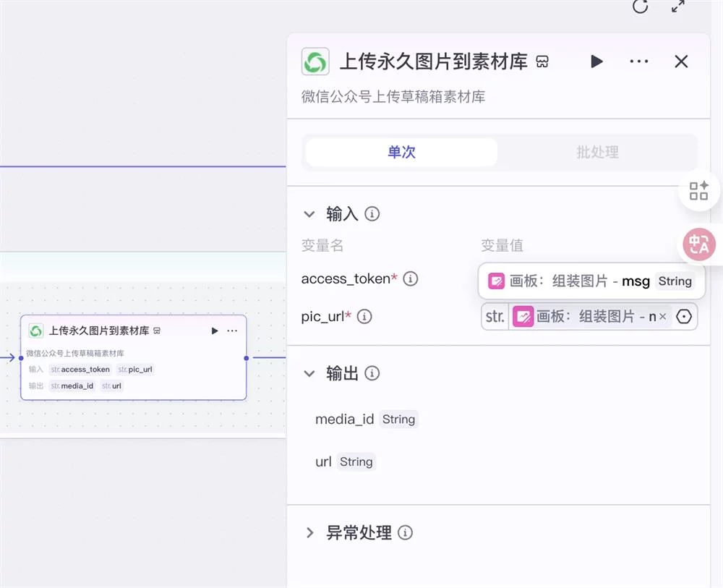Click the green plugin icon on the canvas node
723x588 pixels.
pos(35,331)
